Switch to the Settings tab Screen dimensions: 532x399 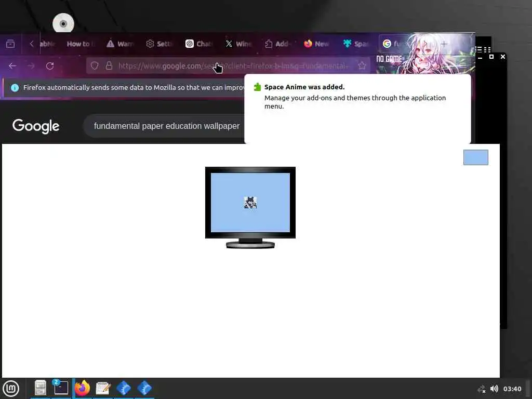click(159, 44)
